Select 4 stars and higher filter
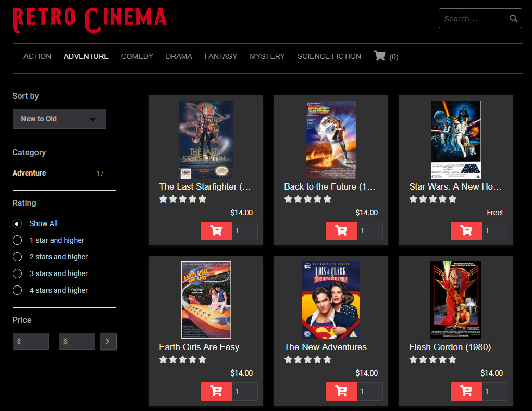Screen dimensions: 532x411 (x=17, y=290)
